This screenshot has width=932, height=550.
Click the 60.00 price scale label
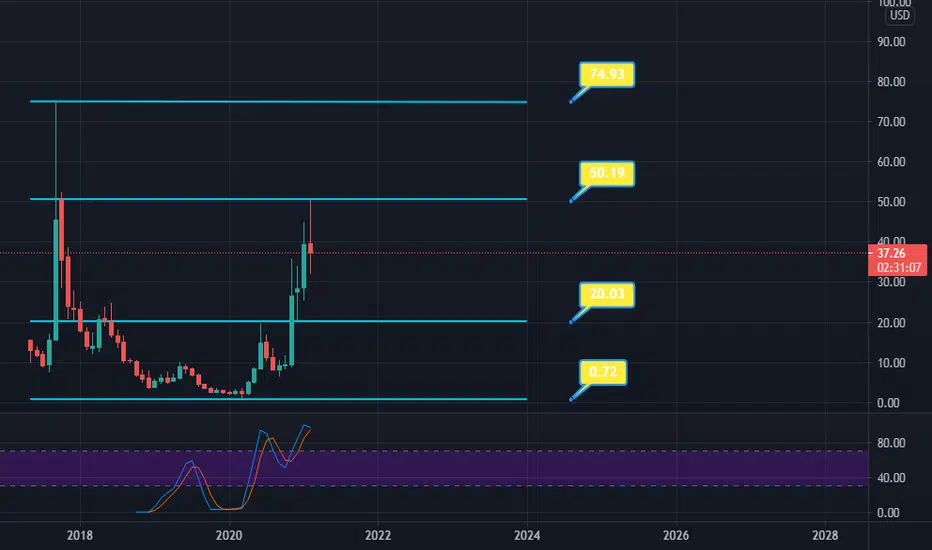click(891, 162)
